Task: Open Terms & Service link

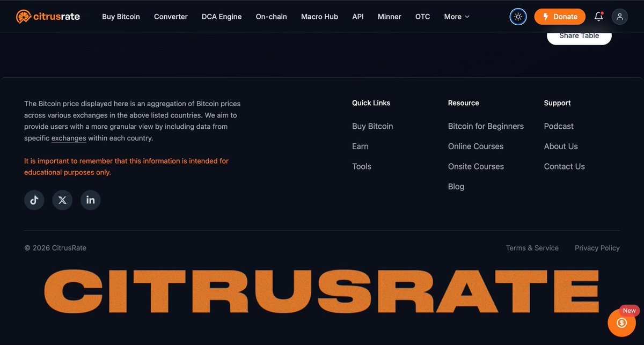Action: point(532,248)
